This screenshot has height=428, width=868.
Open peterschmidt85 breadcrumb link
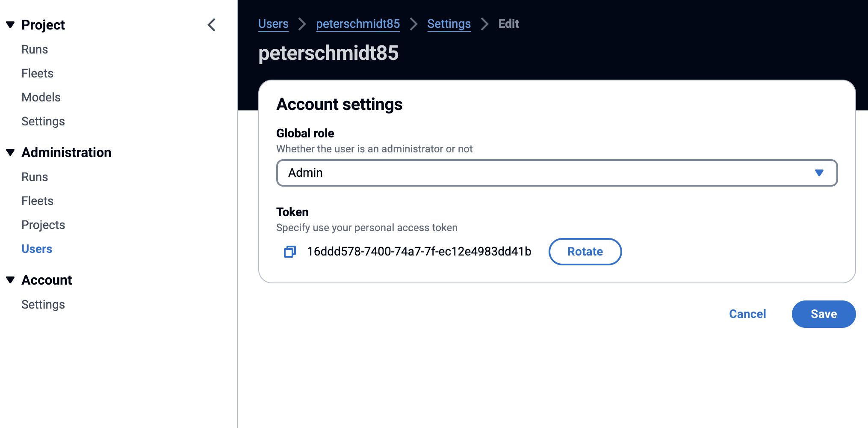358,24
